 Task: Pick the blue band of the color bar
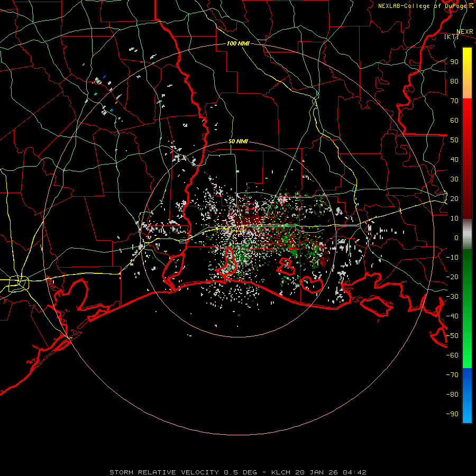pyautogui.click(x=467, y=396)
